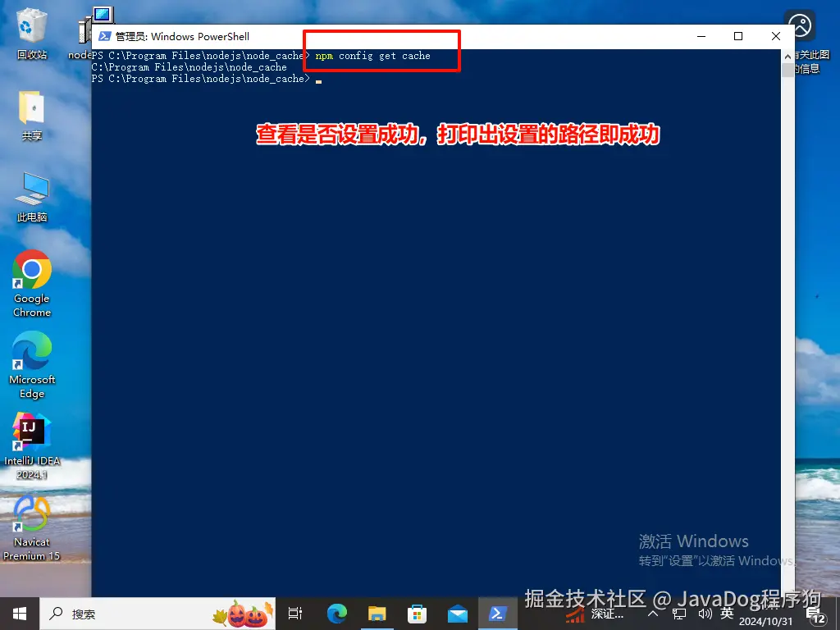Screen dimensions: 840x630
Task: Select the 共享 folder on the desktop
Action: click(x=32, y=115)
